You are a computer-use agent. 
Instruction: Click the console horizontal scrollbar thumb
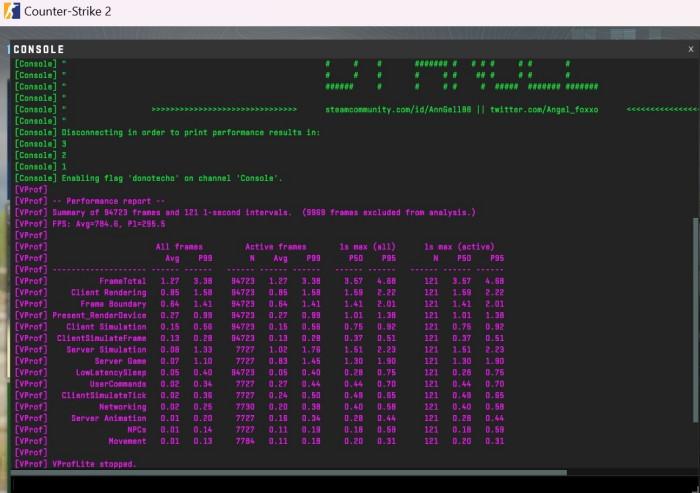[289, 472]
